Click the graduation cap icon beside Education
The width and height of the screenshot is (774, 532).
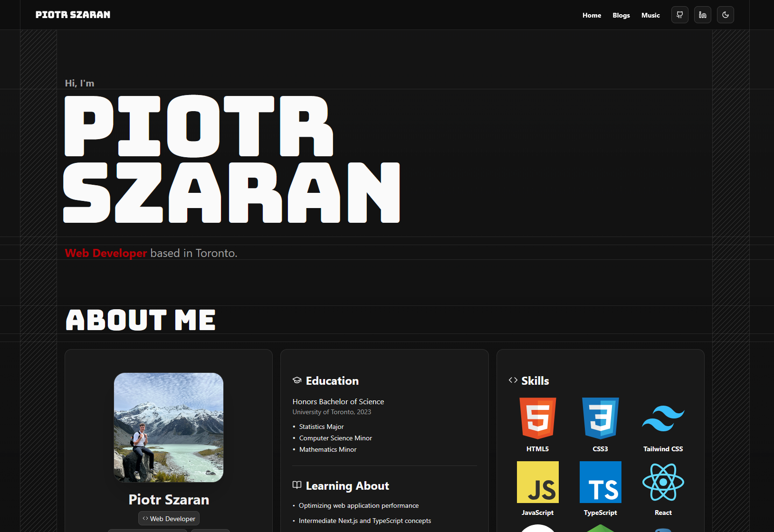(297, 380)
